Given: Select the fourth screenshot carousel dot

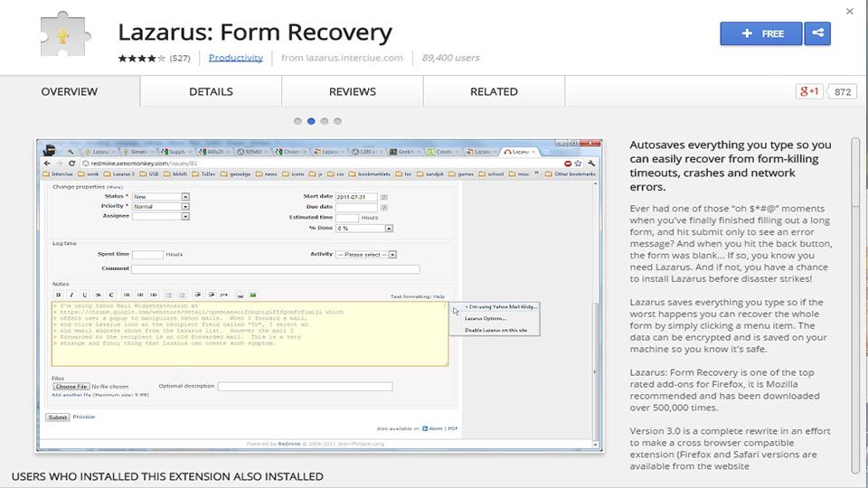Looking at the screenshot, I should tap(337, 121).
